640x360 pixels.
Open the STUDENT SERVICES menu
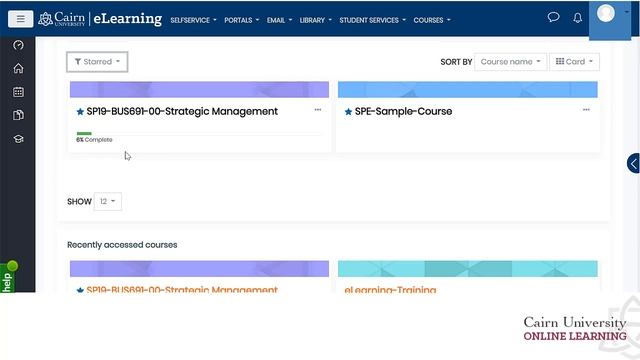(373, 20)
